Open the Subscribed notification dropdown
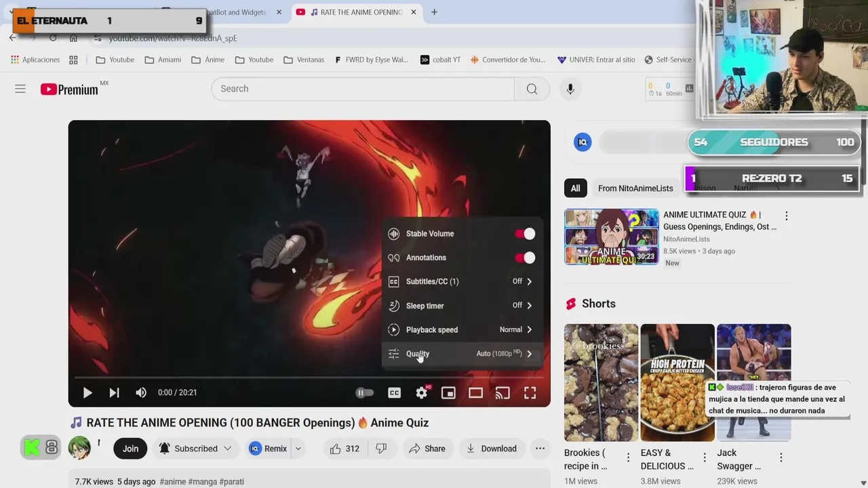Viewport: 868px width, 488px height. coord(195,449)
